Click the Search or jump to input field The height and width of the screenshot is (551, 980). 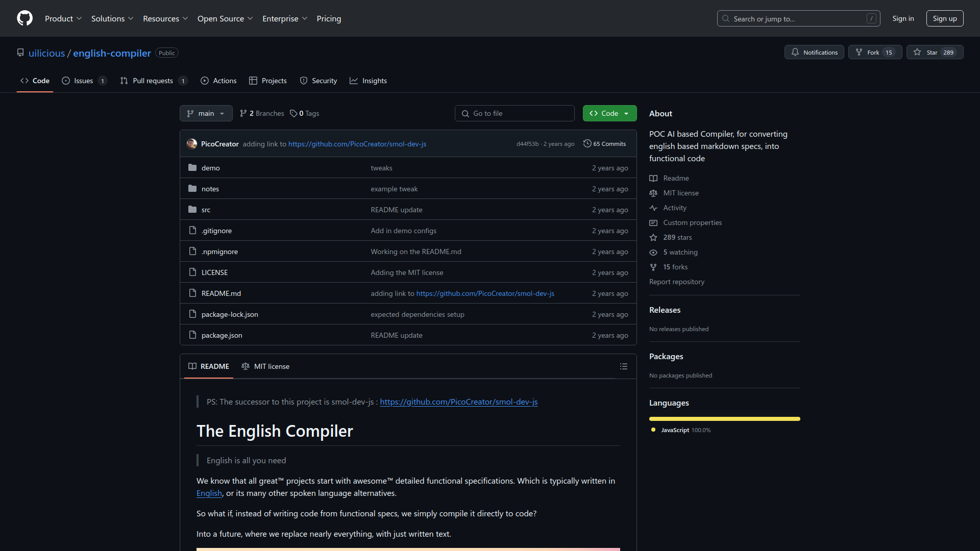[x=799, y=18]
